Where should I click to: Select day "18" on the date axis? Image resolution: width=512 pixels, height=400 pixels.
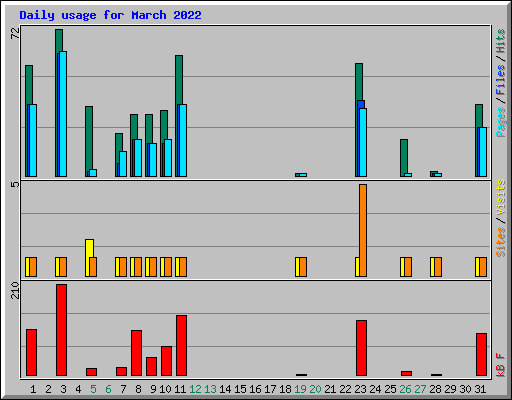pyautogui.click(x=285, y=389)
